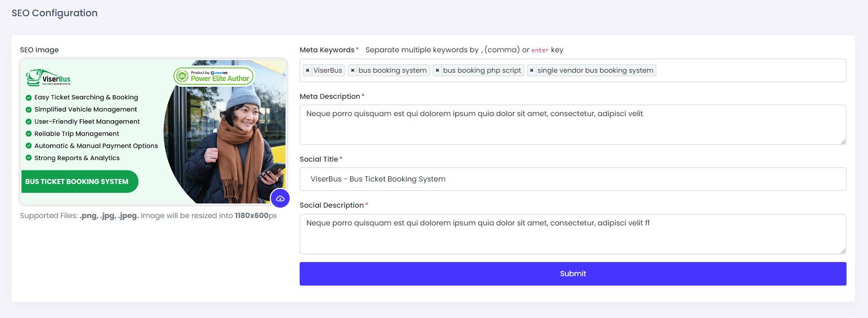Focus the empty area of Meta Keywords field
Viewport: 868px width, 318px height.
coord(749,71)
